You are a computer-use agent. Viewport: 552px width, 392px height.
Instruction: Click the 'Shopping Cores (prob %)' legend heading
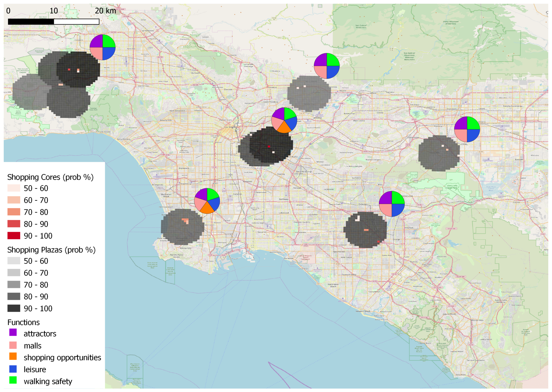50,177
